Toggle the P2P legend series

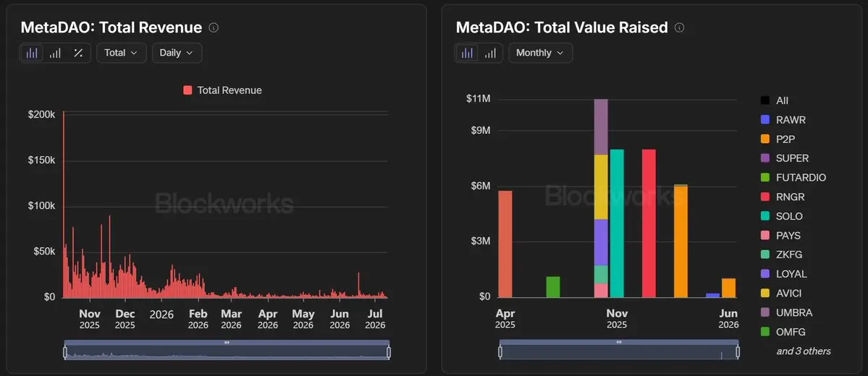(780, 140)
